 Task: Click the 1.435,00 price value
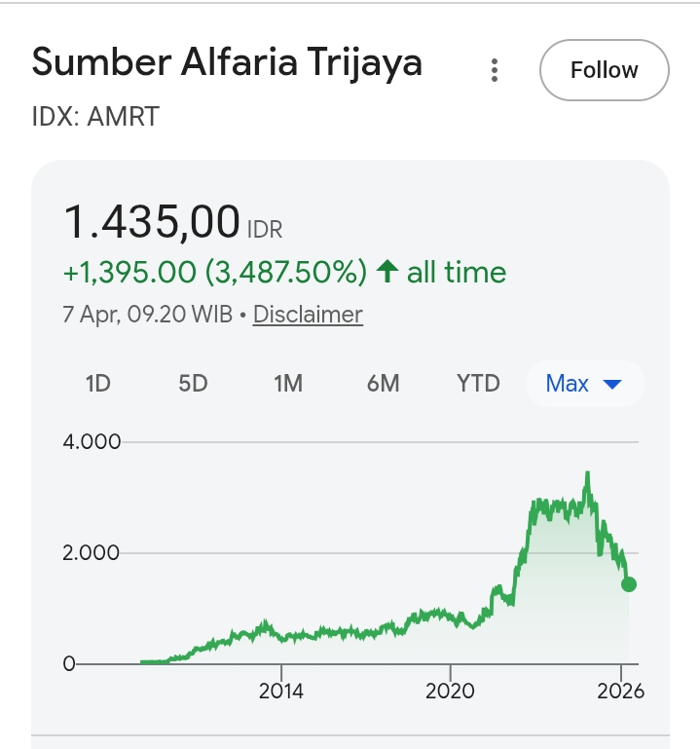tap(152, 223)
